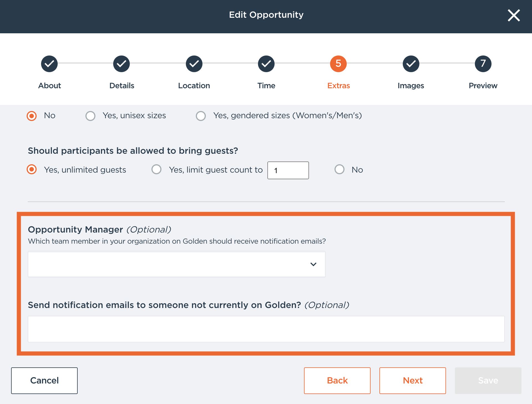Focus the non-Golden notification email field
The height and width of the screenshot is (404, 532).
[x=266, y=329]
